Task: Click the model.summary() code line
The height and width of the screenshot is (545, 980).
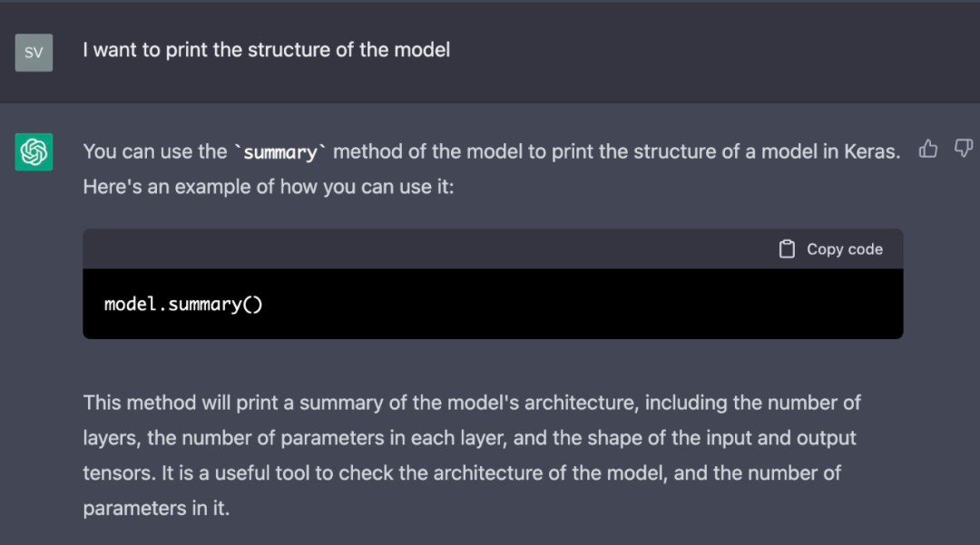Action: point(183,304)
